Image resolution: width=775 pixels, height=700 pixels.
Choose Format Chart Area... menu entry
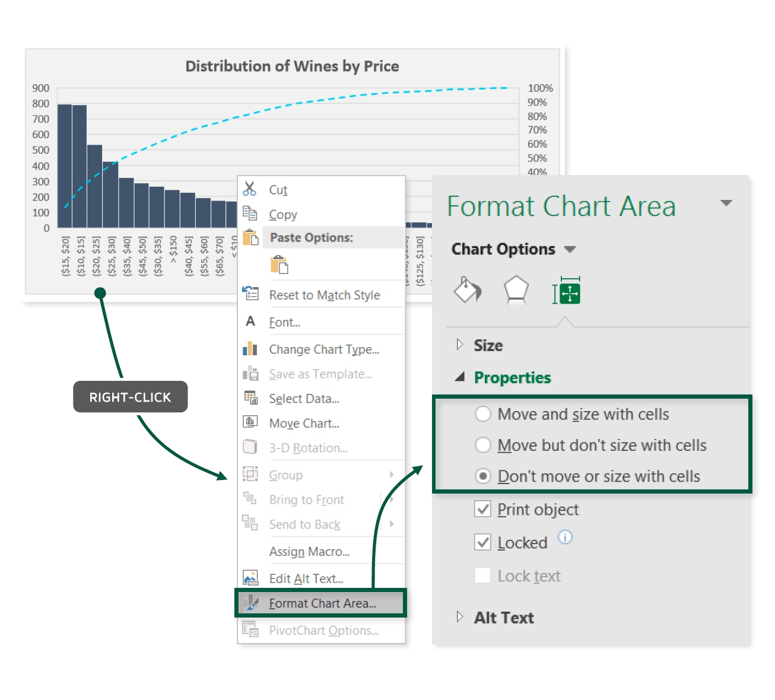pos(321,603)
